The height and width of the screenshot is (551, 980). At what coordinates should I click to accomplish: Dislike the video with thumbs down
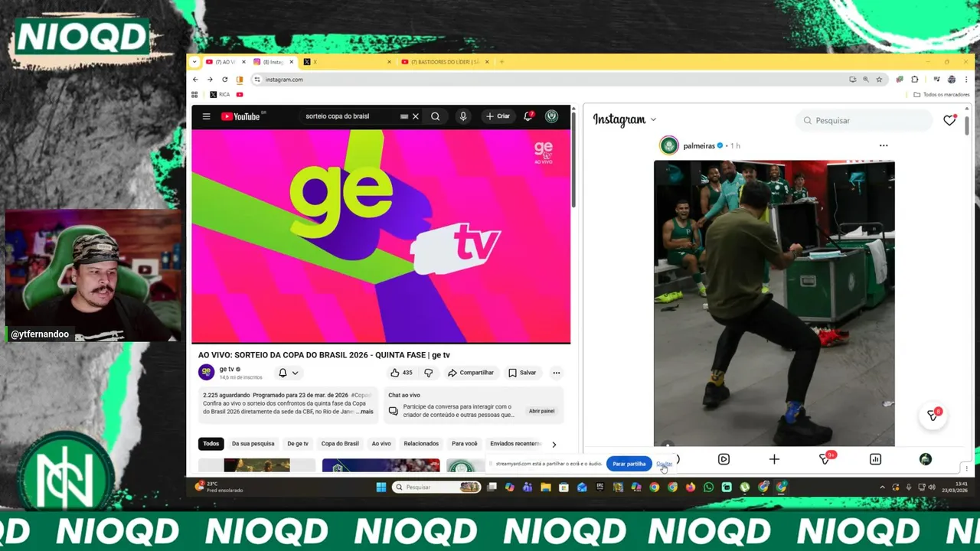428,373
